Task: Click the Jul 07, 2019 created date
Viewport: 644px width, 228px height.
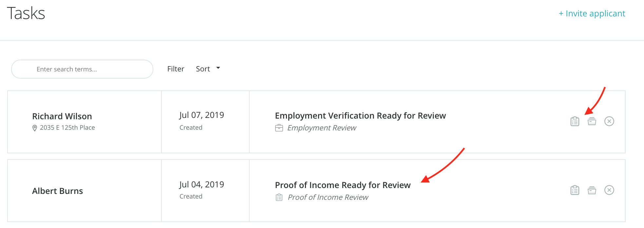Action: (x=201, y=115)
